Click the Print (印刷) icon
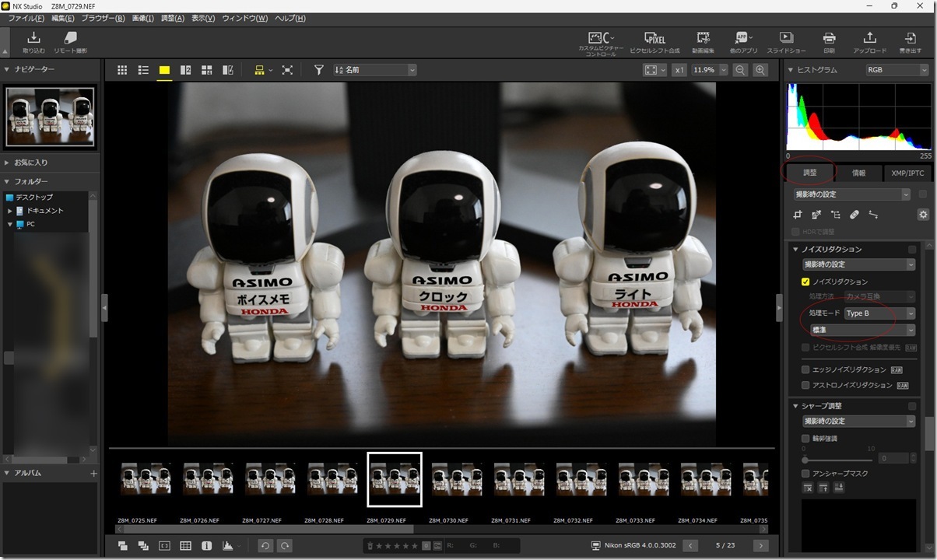 pyautogui.click(x=830, y=41)
